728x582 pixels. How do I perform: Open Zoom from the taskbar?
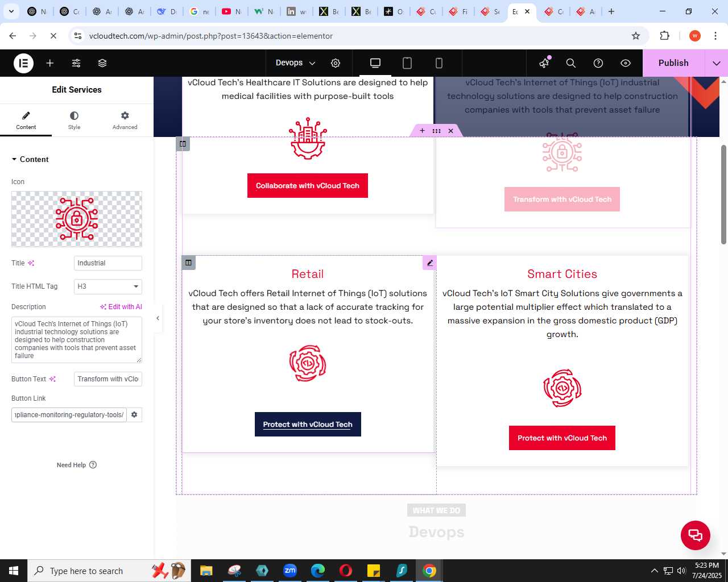pos(290,571)
